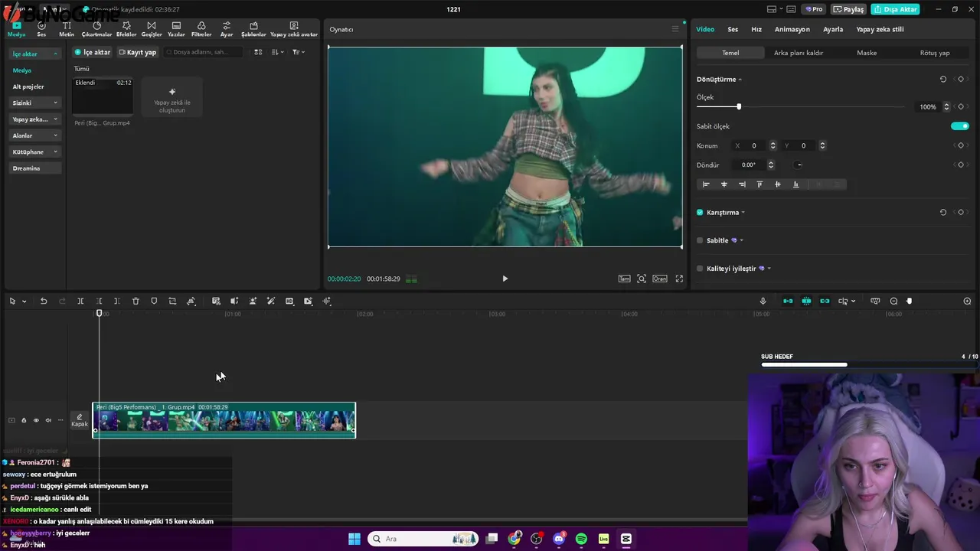Open the Ses audio panel in the top toolbar
The image size is (980, 551).
click(41, 29)
